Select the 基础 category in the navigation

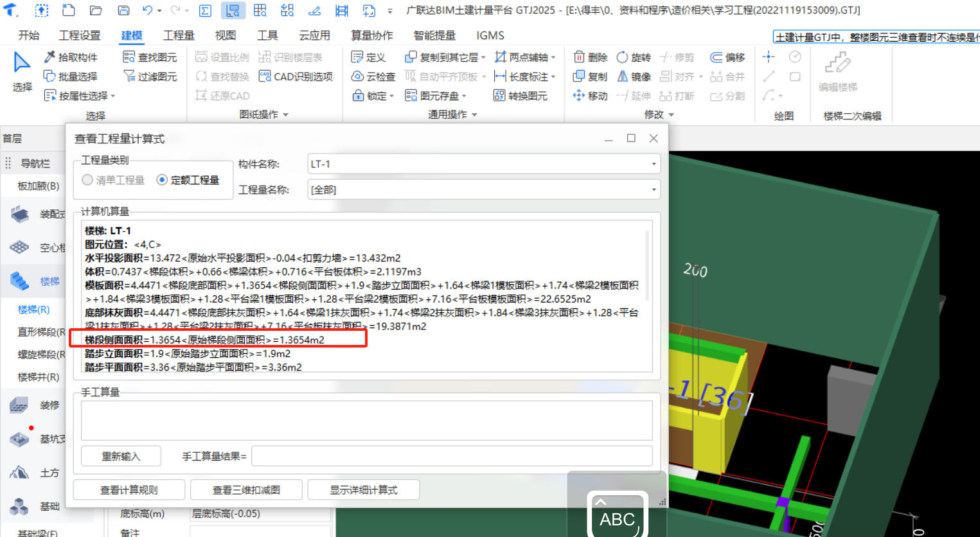[x=36, y=506]
